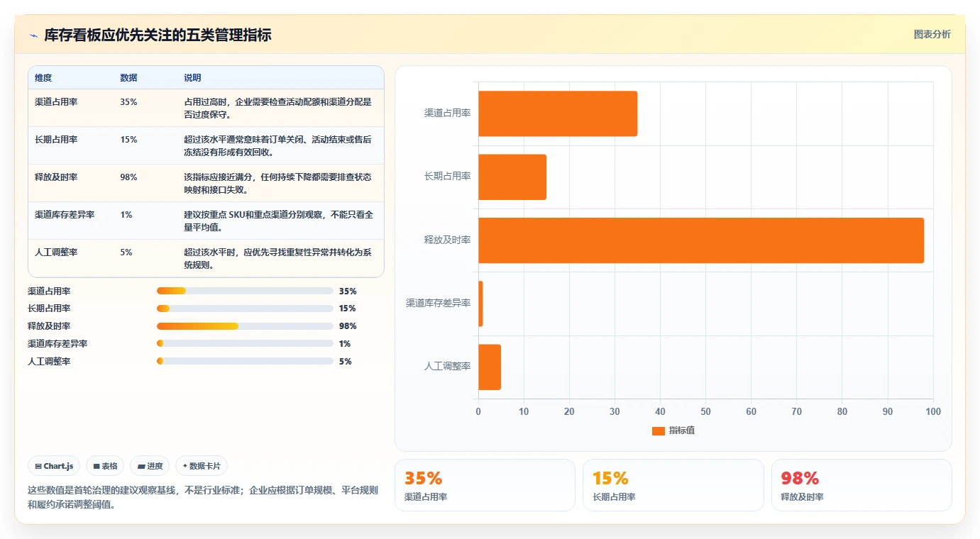
Task: Click the chart y-axis label 释放及时率
Action: [x=448, y=240]
